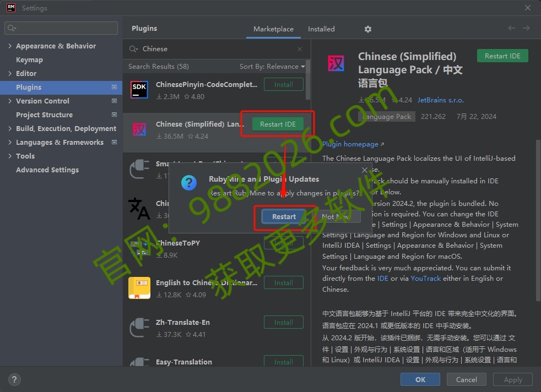Click the English to Chinese Dictionary icon
The height and width of the screenshot is (392, 541).
tap(139, 288)
